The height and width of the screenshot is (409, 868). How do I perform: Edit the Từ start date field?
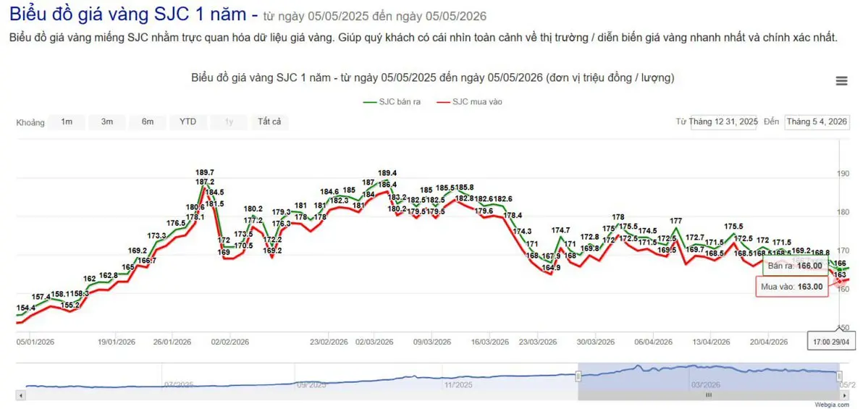(724, 122)
